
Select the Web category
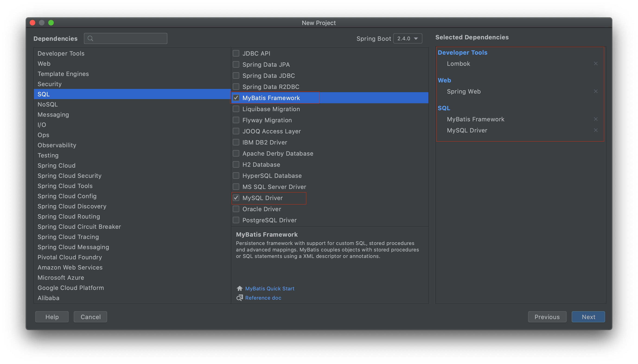pos(132,64)
